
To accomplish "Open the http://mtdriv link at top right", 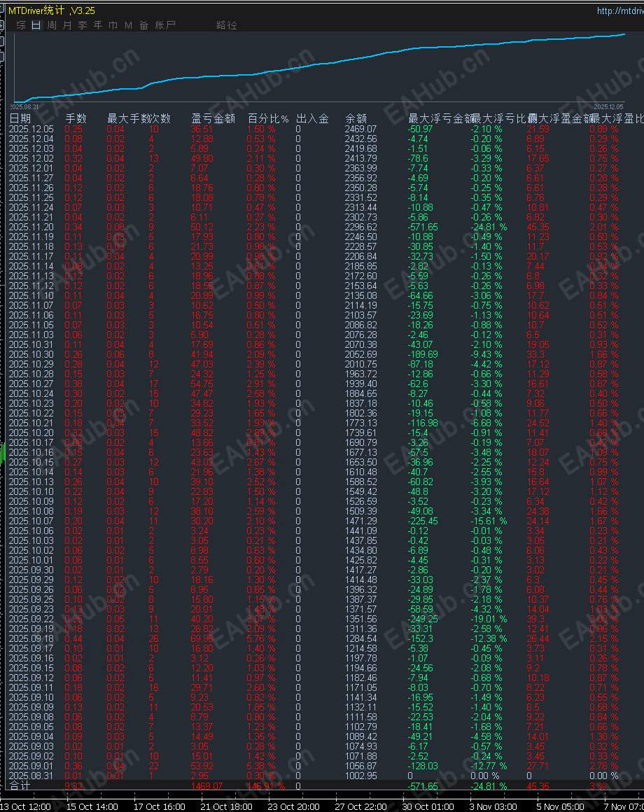I will pyautogui.click(x=622, y=10).
